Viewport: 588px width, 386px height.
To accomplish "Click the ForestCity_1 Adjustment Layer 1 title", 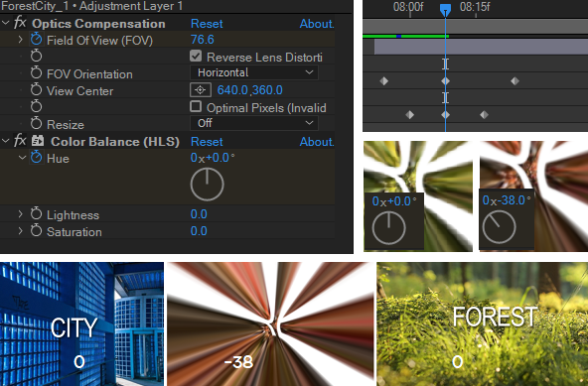I will [91, 6].
